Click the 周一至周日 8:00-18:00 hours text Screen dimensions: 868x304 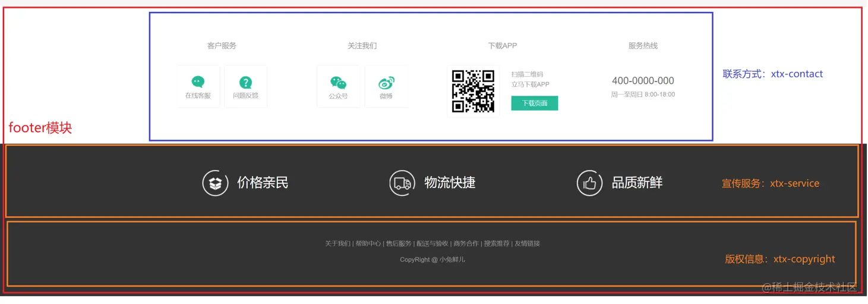(643, 95)
